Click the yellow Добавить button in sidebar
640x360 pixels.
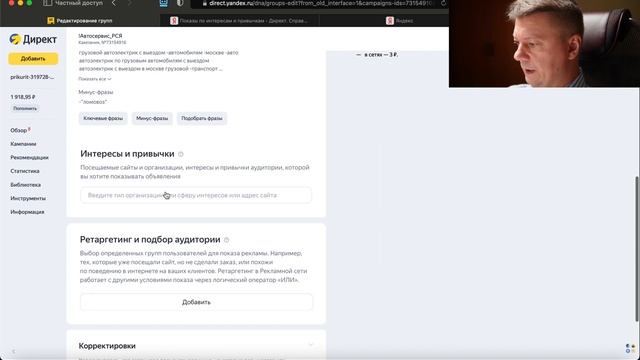click(33, 59)
